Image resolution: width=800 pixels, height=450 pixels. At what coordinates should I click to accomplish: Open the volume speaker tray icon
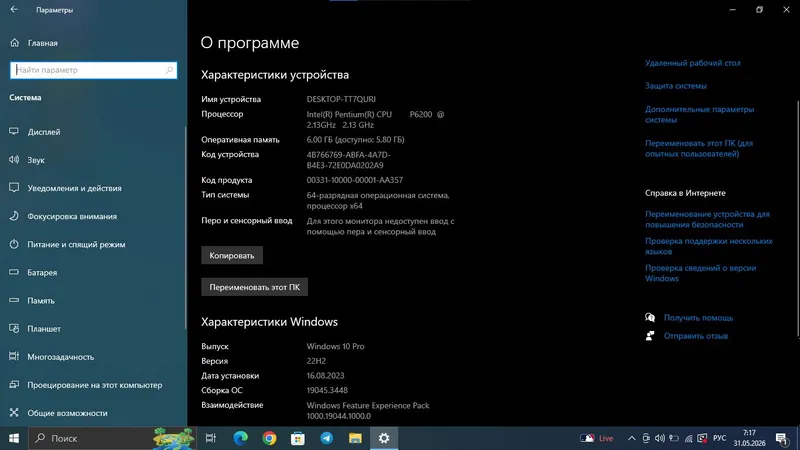tap(660, 438)
